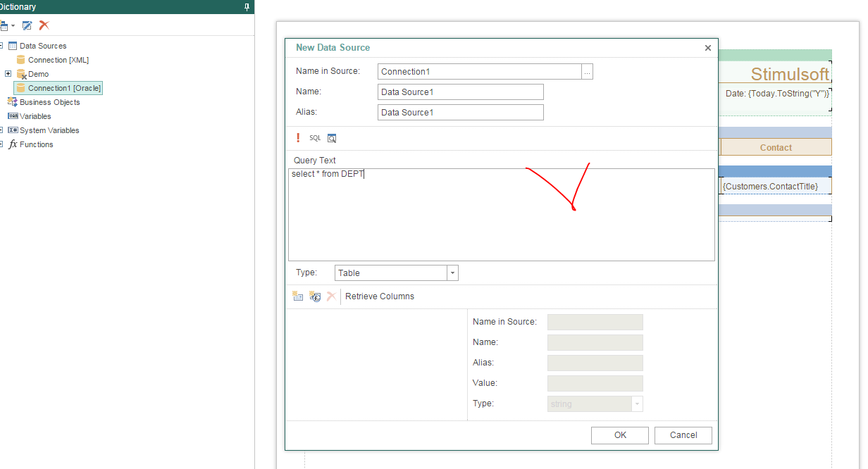Click the red Delete icon in Dictionary toolbar

pos(44,25)
